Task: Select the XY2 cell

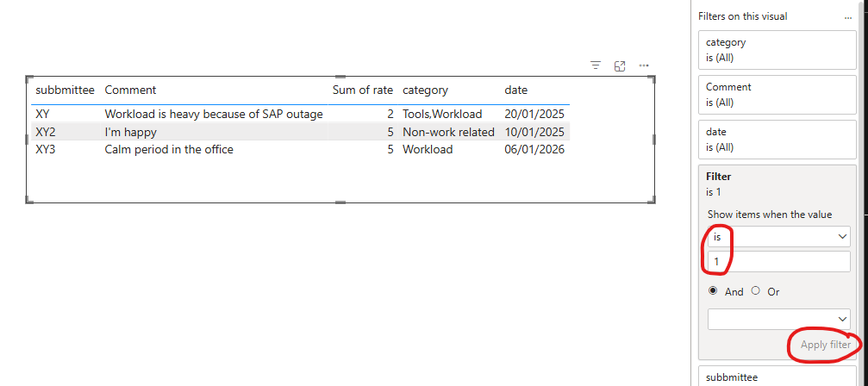Action: (x=46, y=132)
